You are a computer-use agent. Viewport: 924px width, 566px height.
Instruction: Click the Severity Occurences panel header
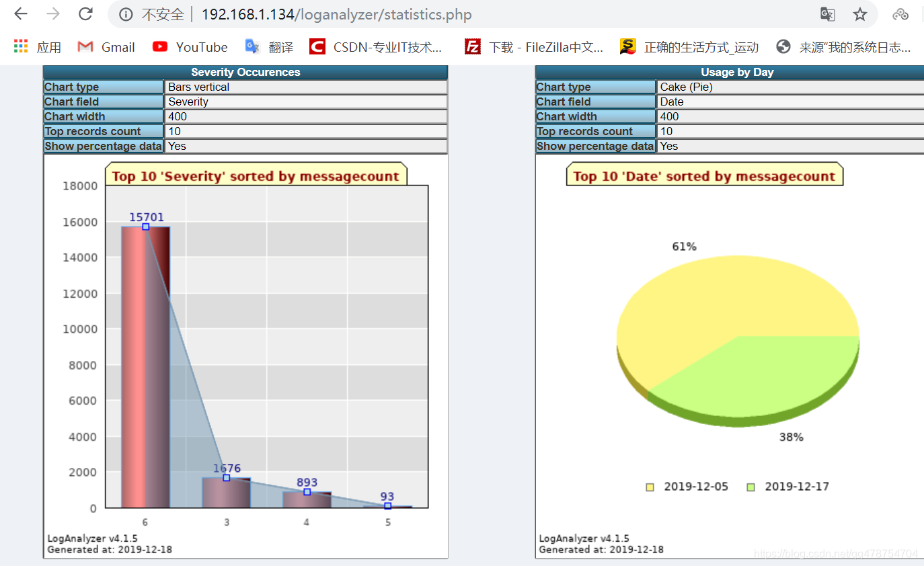pos(245,72)
